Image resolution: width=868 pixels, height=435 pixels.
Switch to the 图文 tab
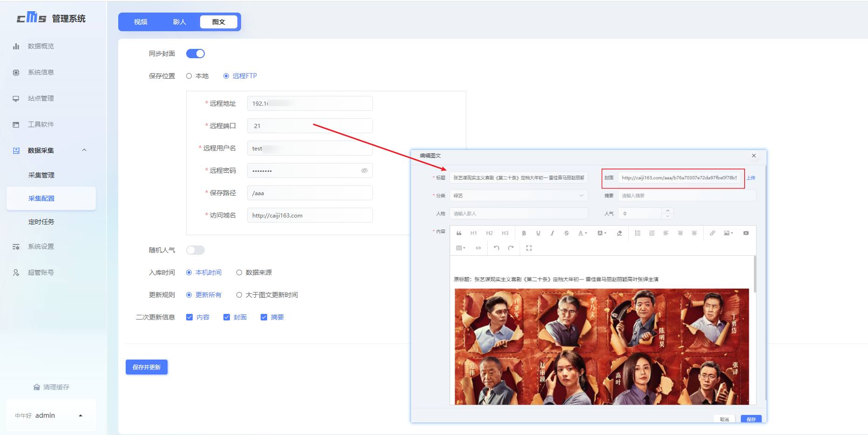click(x=219, y=22)
